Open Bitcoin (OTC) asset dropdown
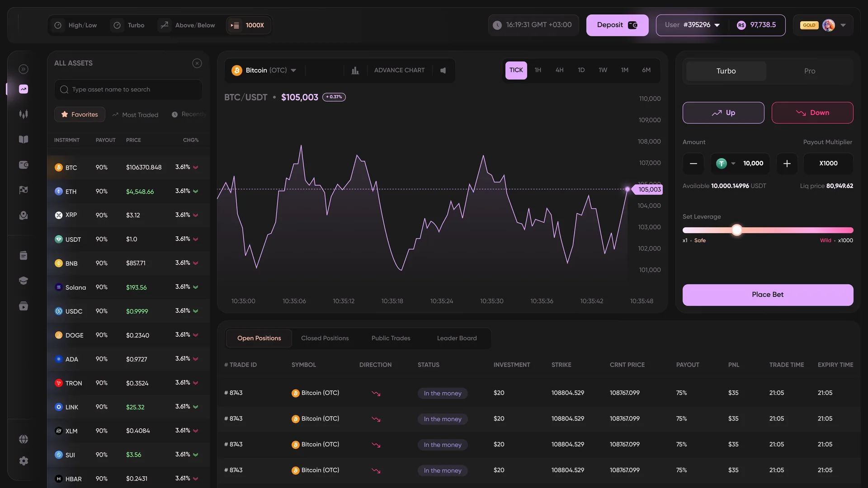The width and height of the screenshot is (868, 488). 264,70
